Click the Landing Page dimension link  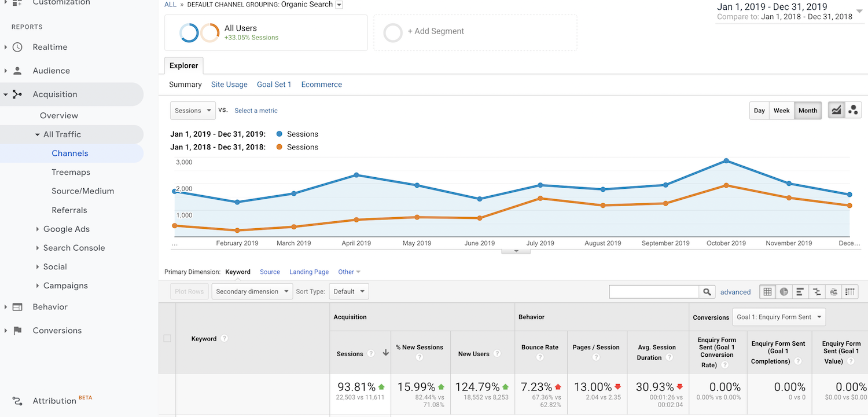click(x=309, y=272)
